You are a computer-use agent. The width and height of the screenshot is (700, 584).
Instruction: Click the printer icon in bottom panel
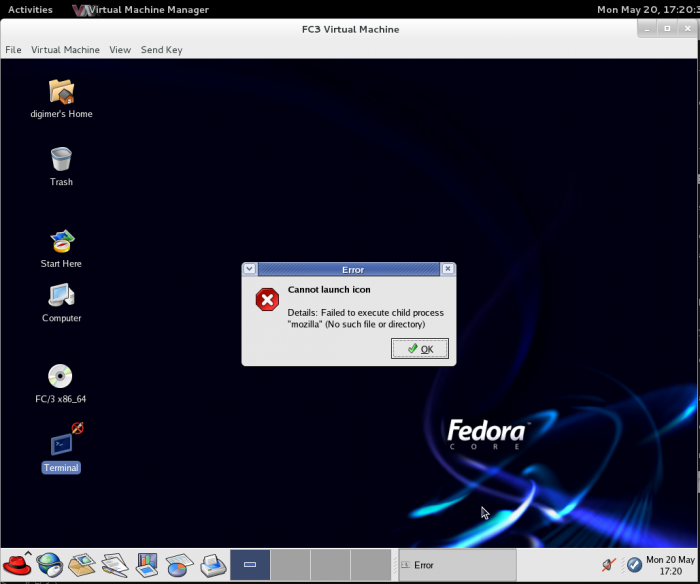point(213,565)
